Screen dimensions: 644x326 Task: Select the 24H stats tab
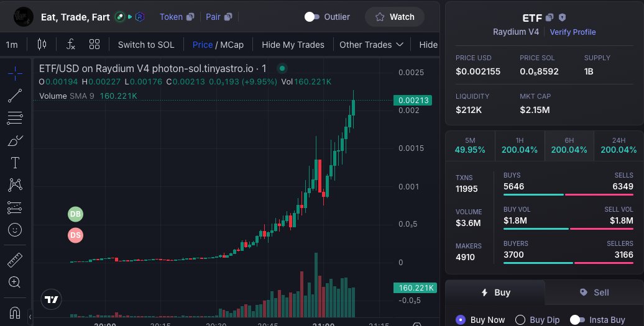(x=619, y=145)
